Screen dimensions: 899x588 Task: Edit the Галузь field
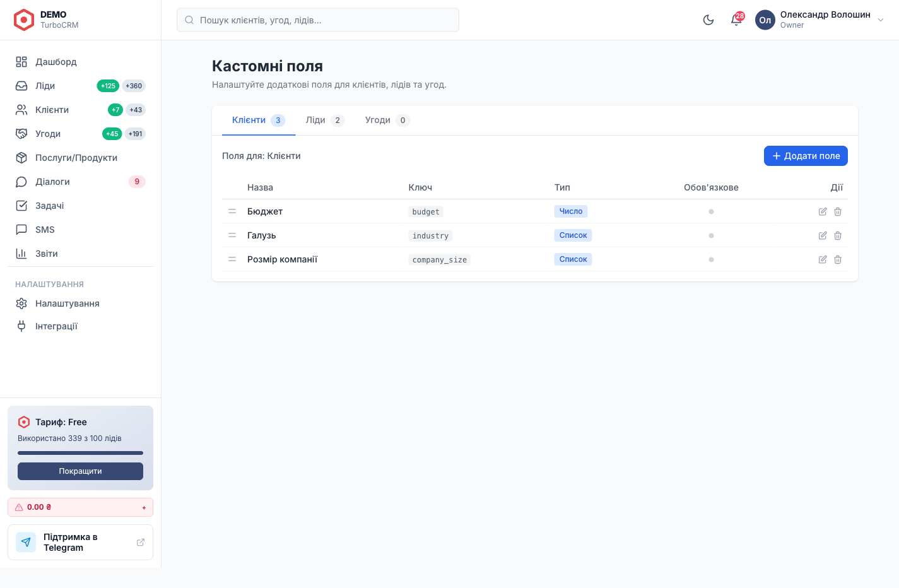(823, 235)
